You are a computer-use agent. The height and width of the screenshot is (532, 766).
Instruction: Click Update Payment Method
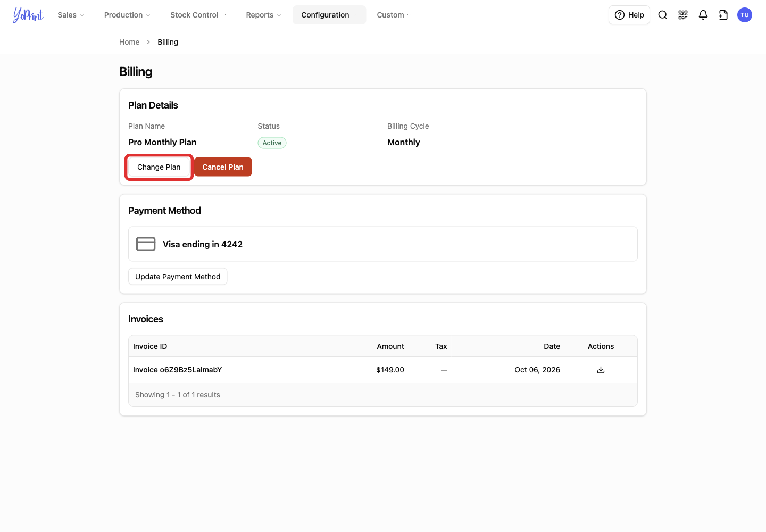click(178, 277)
